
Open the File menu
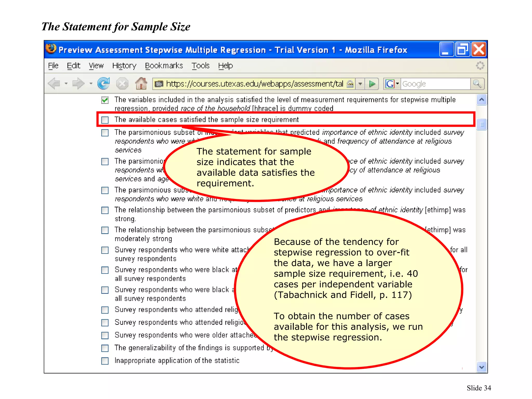point(53,66)
